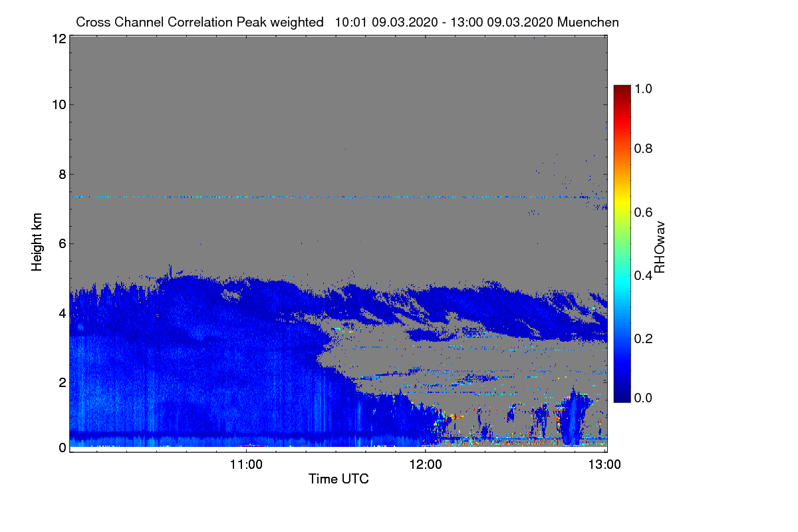Click the 11:00 time tick label
This screenshot has width=798, height=532.
coord(246,465)
